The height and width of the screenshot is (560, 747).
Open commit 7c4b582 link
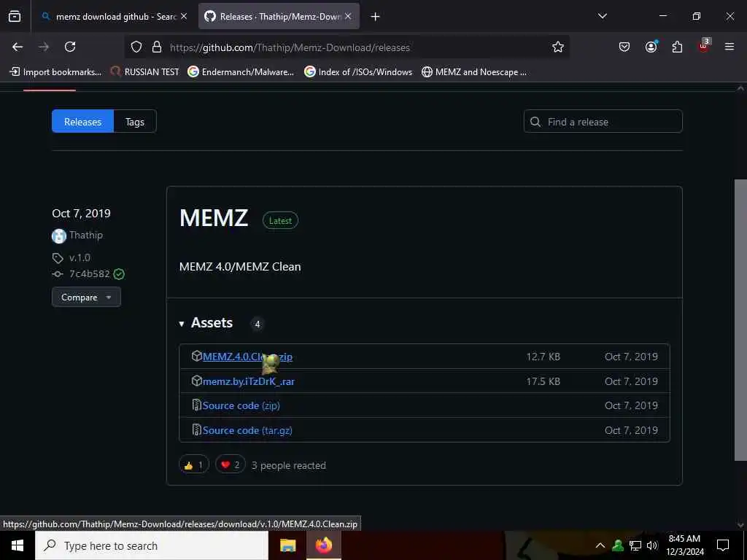(90, 274)
